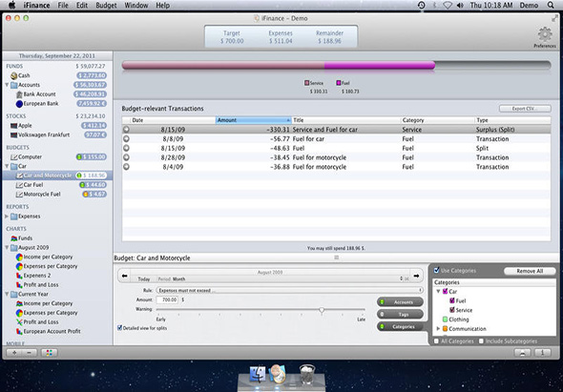Uncheck the Service category checkbox
The image size is (563, 392).
click(452, 310)
